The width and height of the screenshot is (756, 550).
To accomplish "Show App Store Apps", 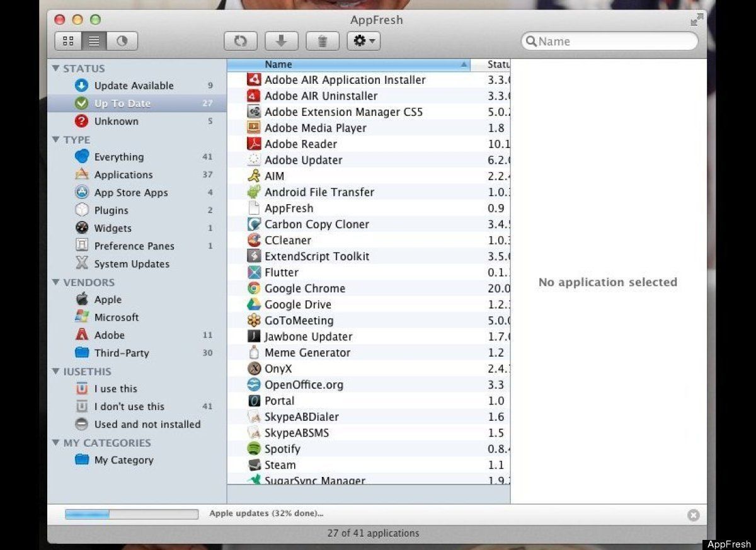I will pyautogui.click(x=137, y=193).
